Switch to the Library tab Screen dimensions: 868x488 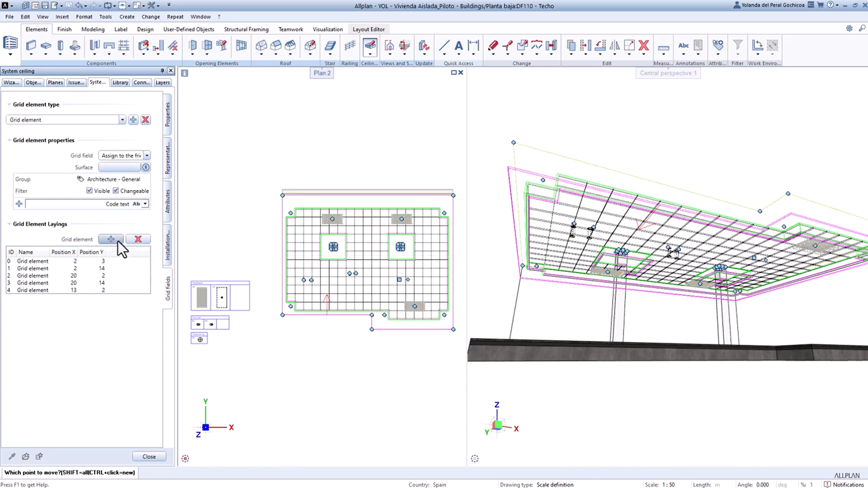coord(120,82)
